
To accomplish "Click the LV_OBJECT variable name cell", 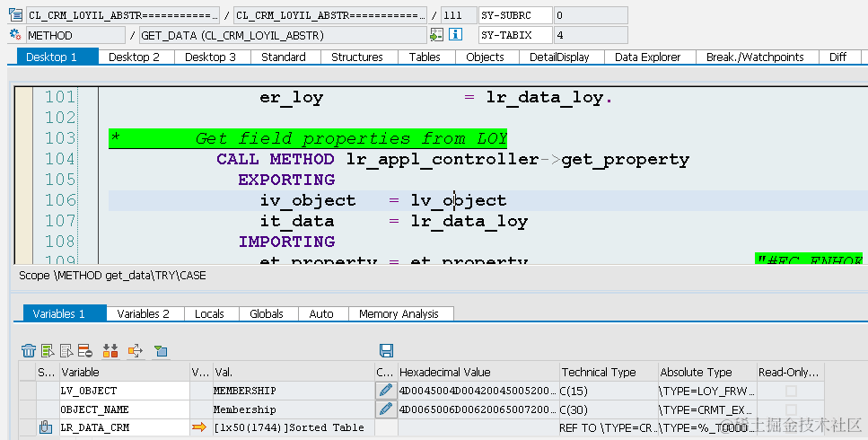I will tap(125, 391).
